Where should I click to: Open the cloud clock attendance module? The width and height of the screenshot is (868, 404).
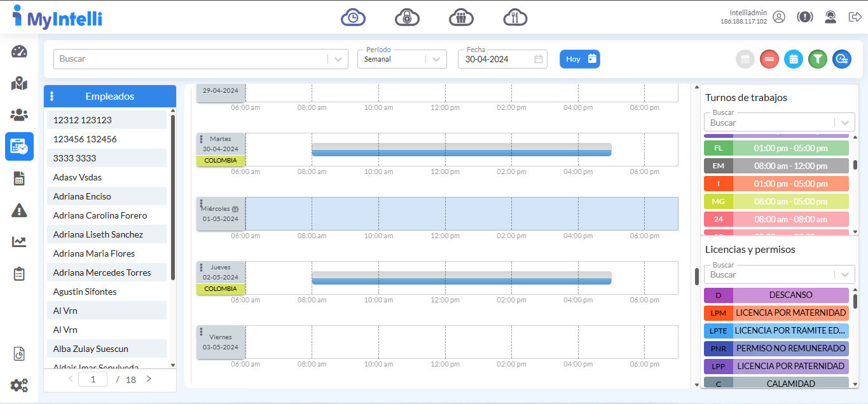(353, 17)
